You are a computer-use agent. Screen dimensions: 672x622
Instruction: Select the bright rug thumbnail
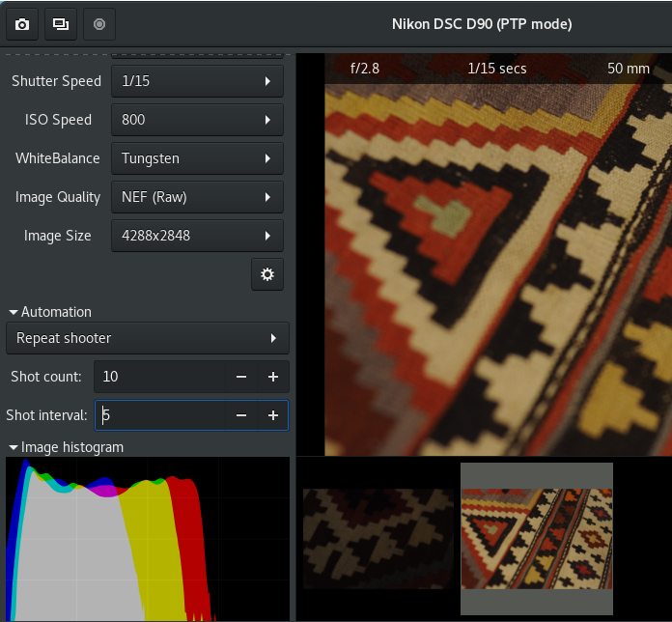536,538
